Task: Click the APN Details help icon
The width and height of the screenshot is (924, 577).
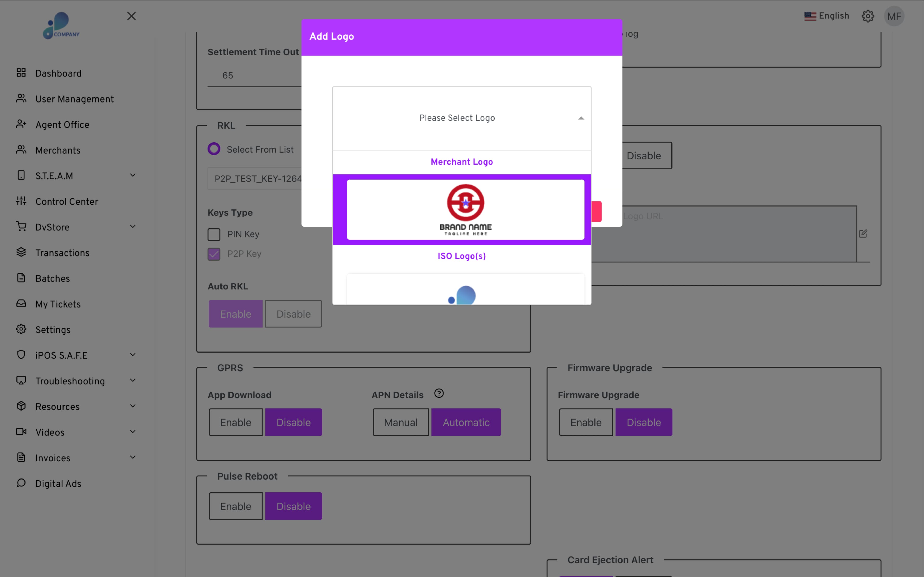Action: coord(439,394)
